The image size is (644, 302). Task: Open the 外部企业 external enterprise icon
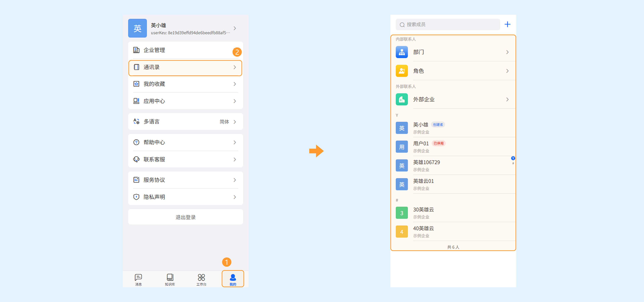[x=401, y=99]
